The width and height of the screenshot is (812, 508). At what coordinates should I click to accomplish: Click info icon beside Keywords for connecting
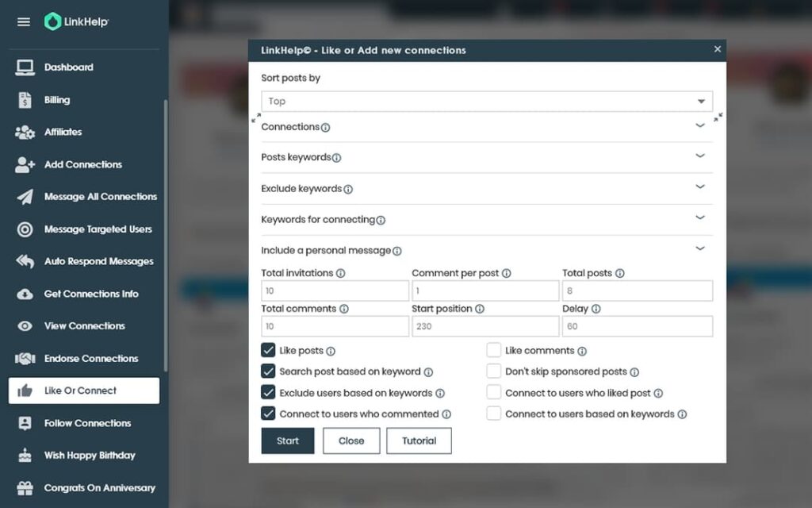pos(381,221)
